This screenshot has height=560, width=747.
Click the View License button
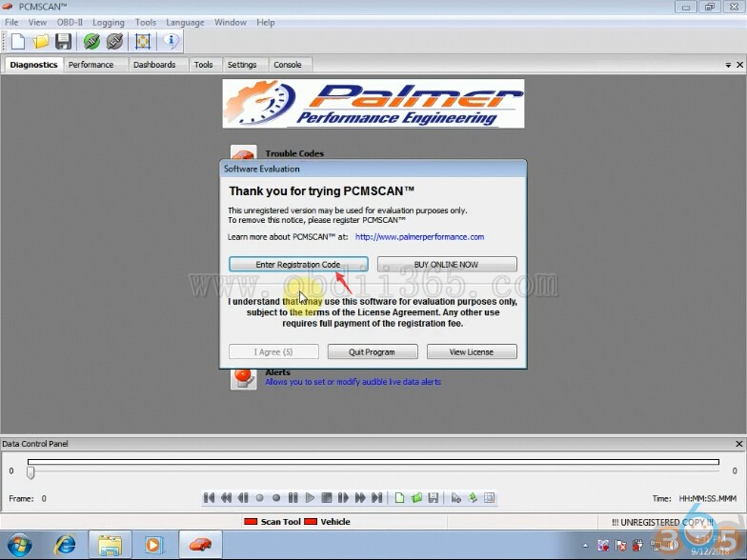coord(472,352)
